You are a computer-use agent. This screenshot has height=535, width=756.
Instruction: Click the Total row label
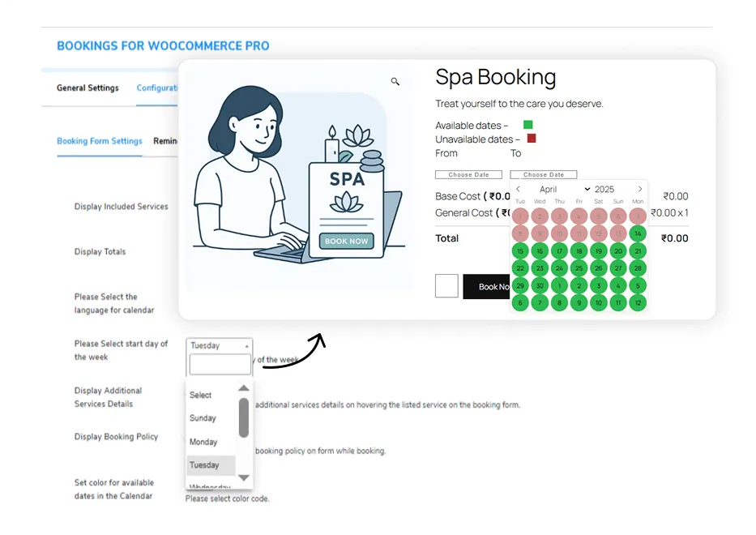[x=447, y=238]
